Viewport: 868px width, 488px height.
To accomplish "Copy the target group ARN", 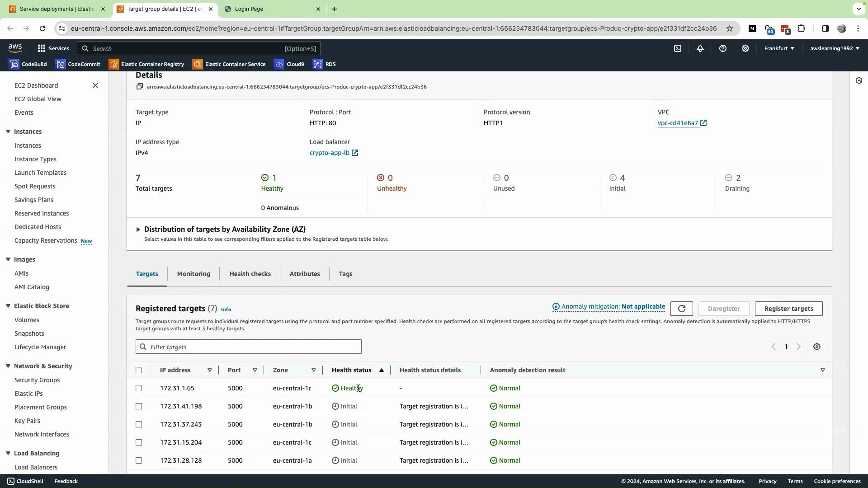I will 140,87.
